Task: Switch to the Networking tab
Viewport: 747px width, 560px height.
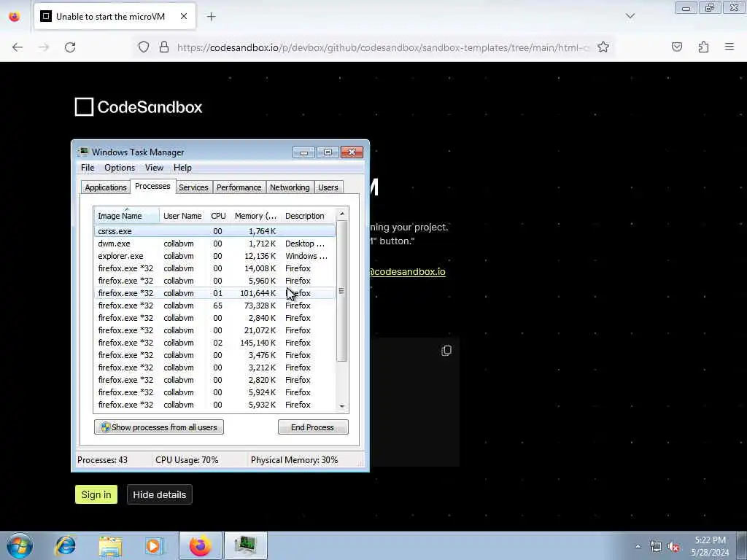Action: point(290,187)
